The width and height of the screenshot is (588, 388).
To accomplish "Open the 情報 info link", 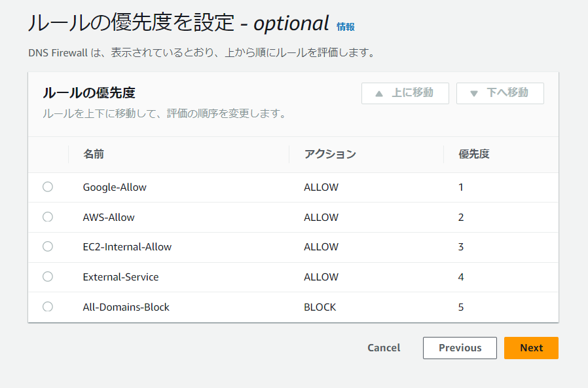I will (x=345, y=27).
